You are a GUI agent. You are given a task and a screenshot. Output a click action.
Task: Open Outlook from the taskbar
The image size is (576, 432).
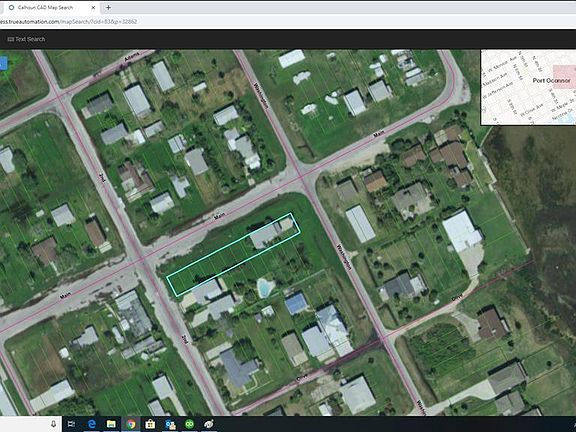[170, 424]
